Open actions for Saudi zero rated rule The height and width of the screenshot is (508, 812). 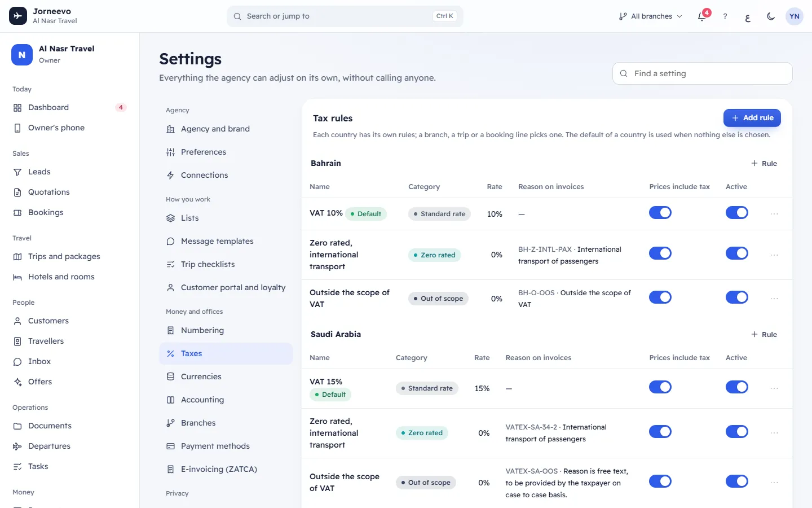pos(774,433)
